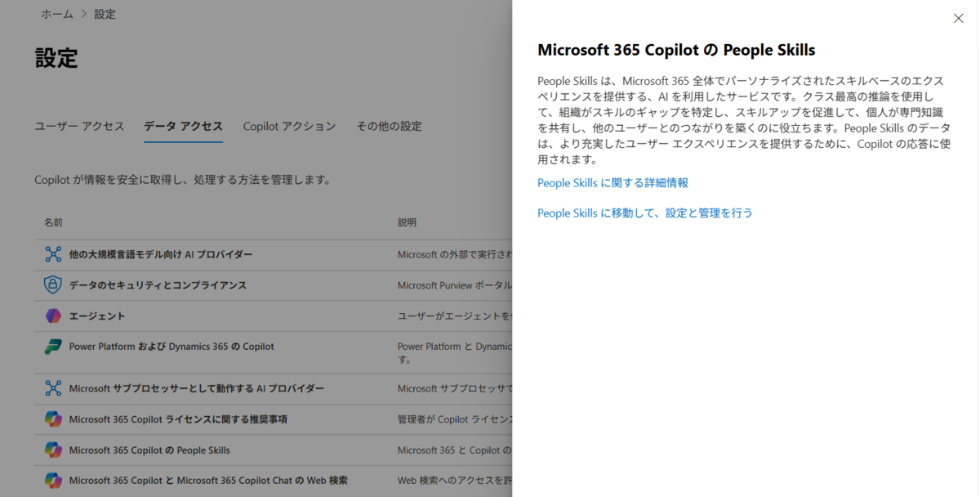Open People Skills に移動して、設定と管理を行う link

(x=645, y=213)
